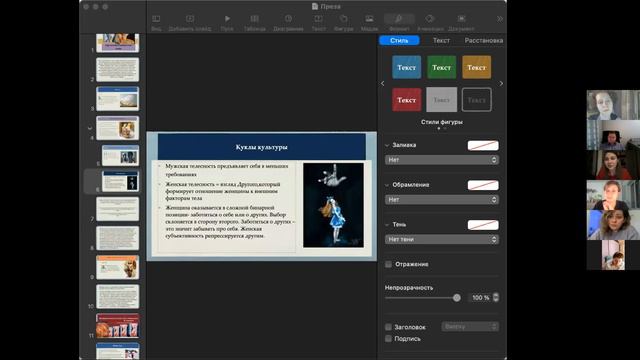
Task: Insert a chart with the Диаграмма icon
Action: click(288, 19)
